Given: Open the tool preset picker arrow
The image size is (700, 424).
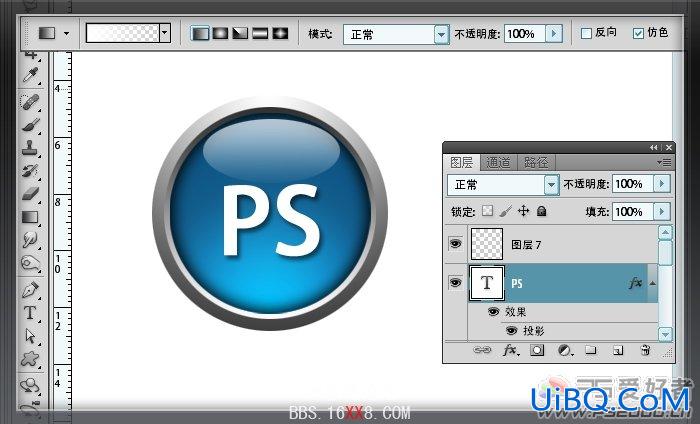Looking at the screenshot, I should pyautogui.click(x=67, y=33).
